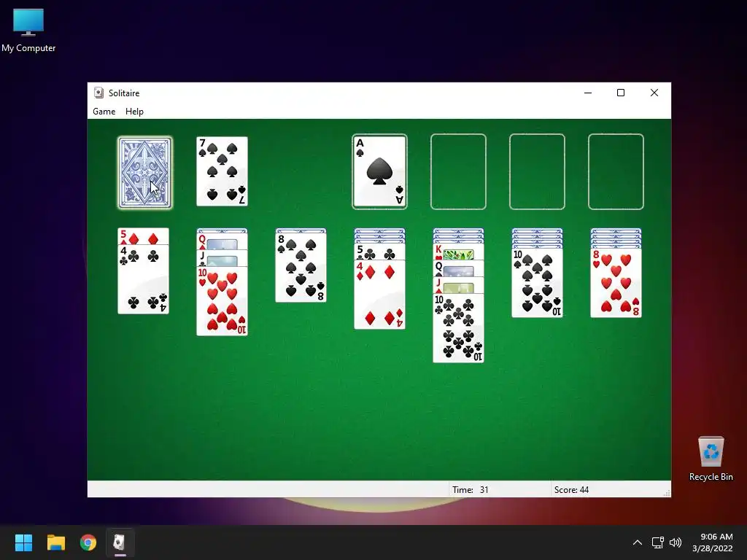The height and width of the screenshot is (560, 747).
Task: Select My Computer desktop icon
Action: (x=28, y=31)
